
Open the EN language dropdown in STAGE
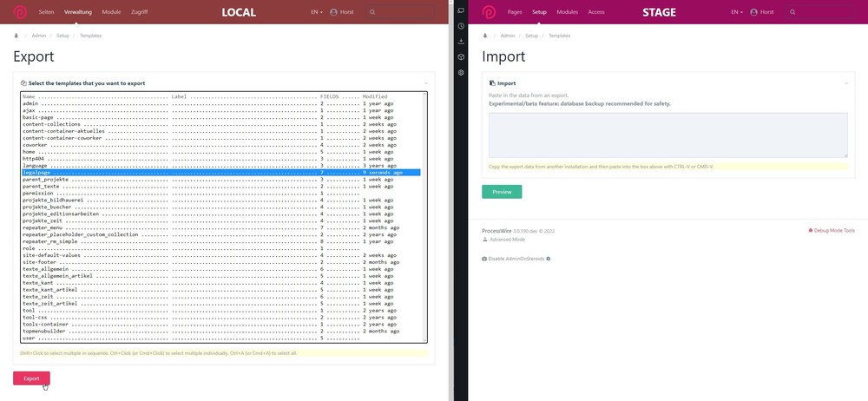[x=736, y=12]
